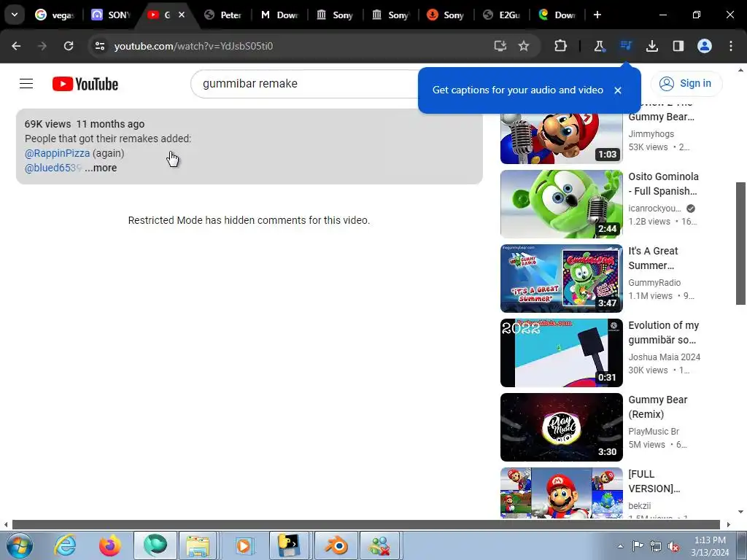Screen dimensions: 747x560
Task: Open the media control icon in toolbar
Action: pos(625,46)
